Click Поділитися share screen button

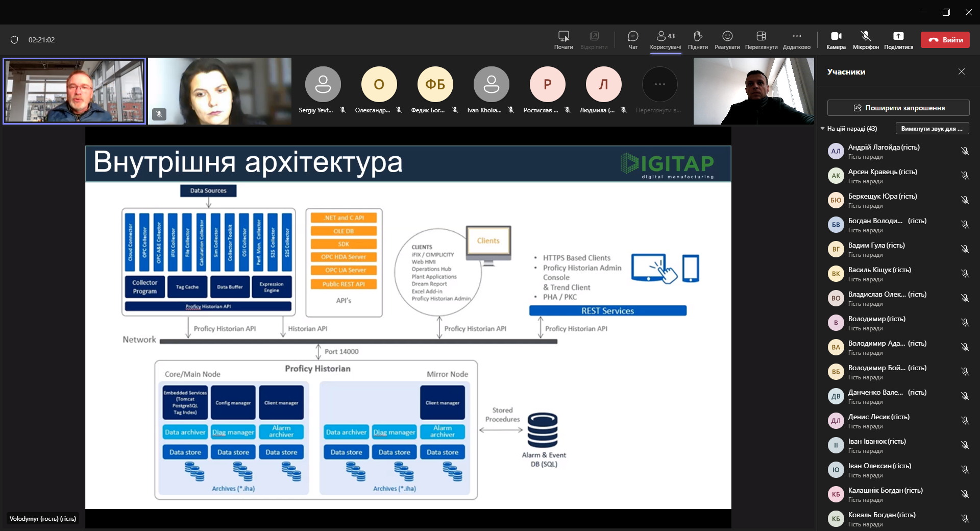tap(898, 40)
